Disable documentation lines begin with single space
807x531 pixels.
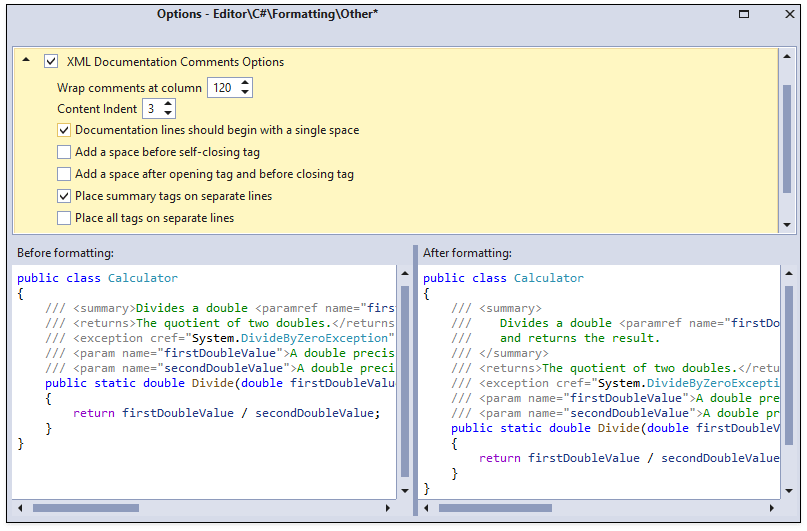click(x=64, y=130)
